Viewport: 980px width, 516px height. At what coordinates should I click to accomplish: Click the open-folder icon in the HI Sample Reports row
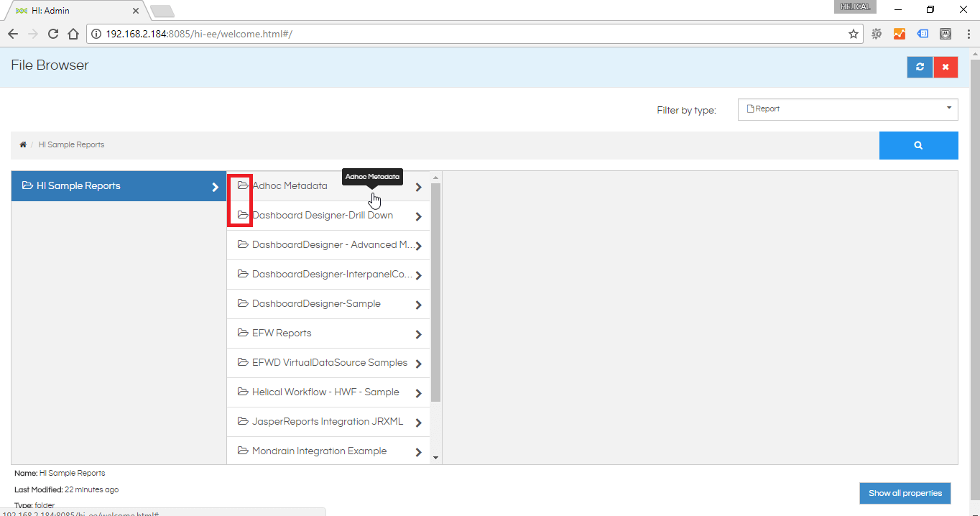[x=27, y=185]
